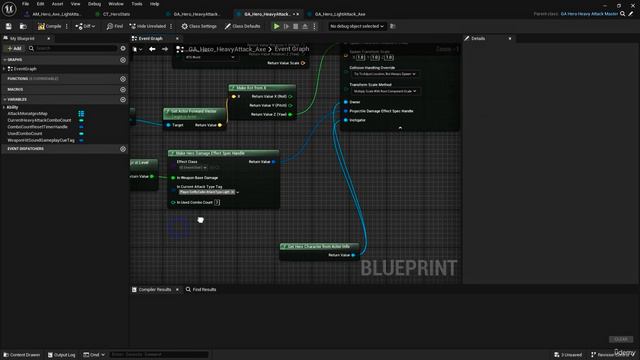This screenshot has height=360, width=640.
Task: Click the Find toolbar button
Action: click(x=115, y=26)
